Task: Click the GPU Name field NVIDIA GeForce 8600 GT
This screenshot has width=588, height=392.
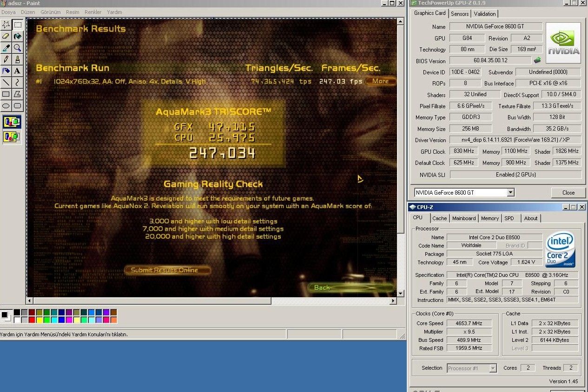Action: click(496, 26)
